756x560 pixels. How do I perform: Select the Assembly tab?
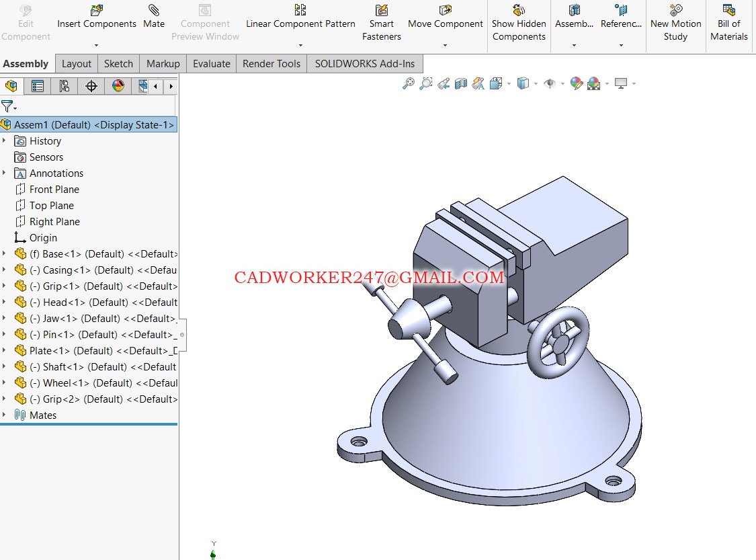pos(26,64)
